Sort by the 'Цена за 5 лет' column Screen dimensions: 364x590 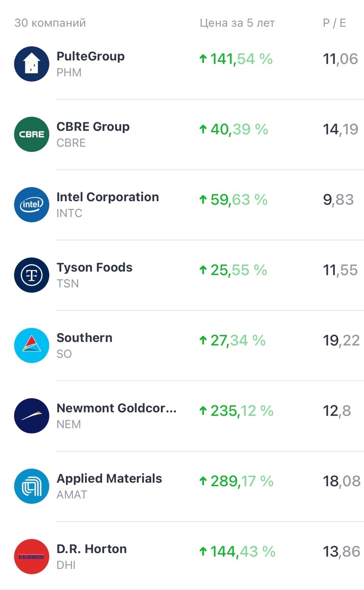coord(237,23)
